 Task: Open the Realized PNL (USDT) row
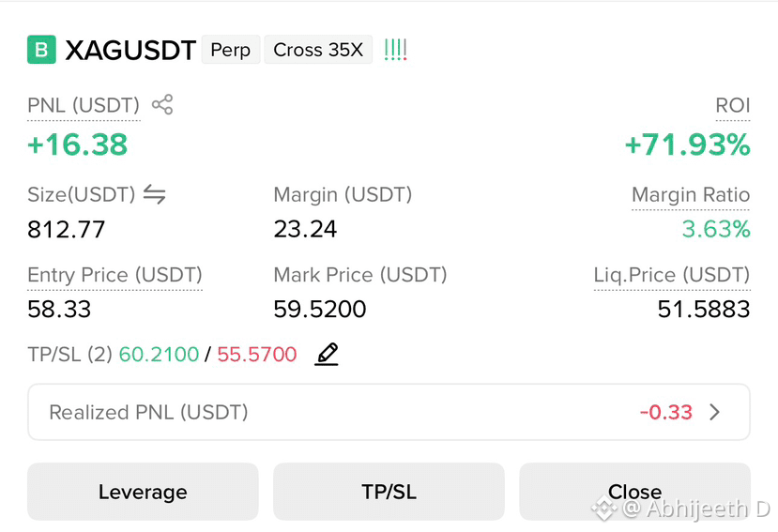pyautogui.click(x=389, y=412)
